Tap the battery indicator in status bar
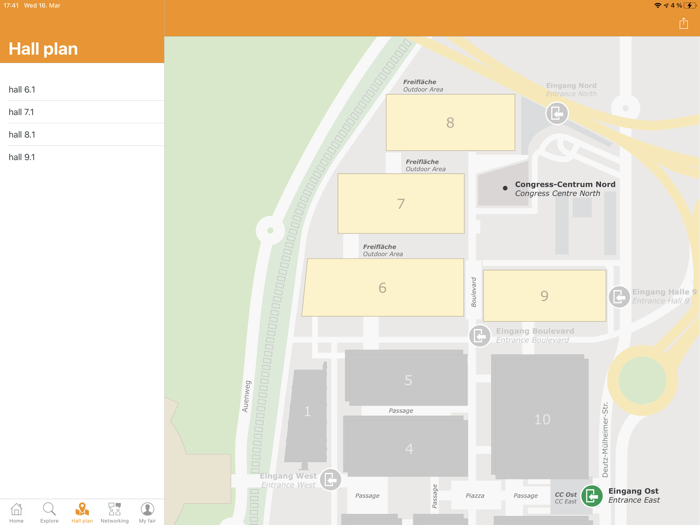The height and width of the screenshot is (525, 700). coord(690,5)
